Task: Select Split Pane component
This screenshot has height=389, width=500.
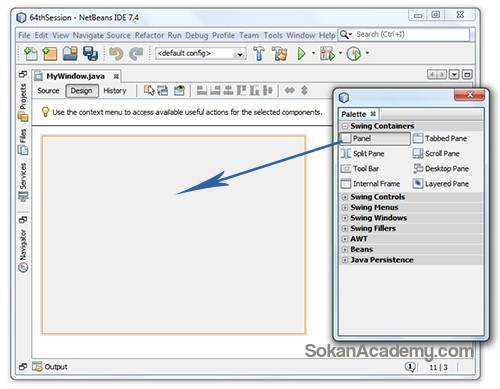Action: point(363,154)
